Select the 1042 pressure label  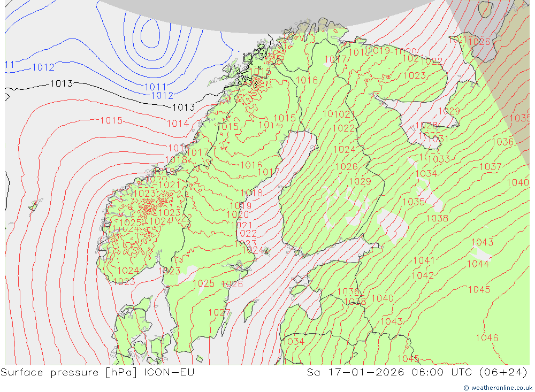tap(423, 275)
